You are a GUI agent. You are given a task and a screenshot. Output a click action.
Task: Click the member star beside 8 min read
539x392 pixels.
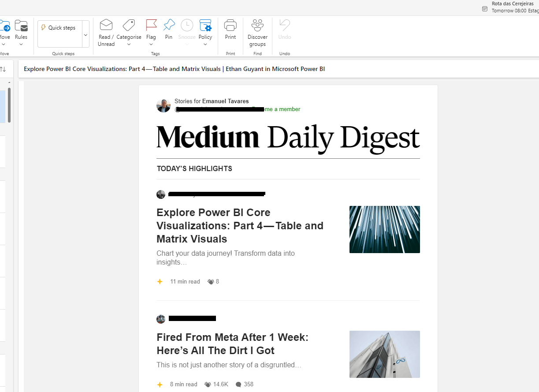tap(160, 385)
